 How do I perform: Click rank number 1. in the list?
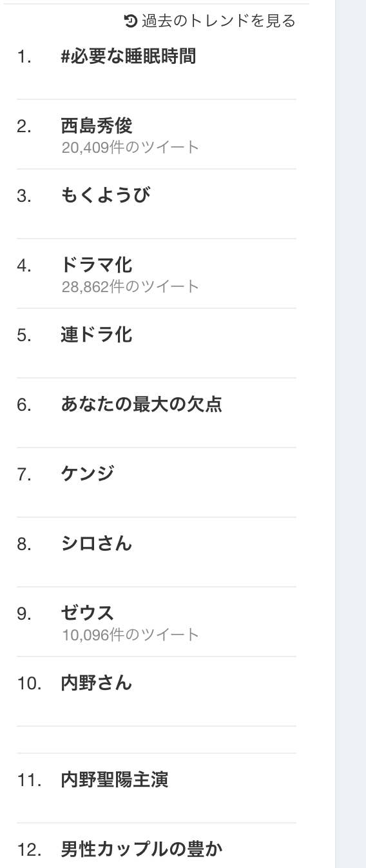(24, 57)
